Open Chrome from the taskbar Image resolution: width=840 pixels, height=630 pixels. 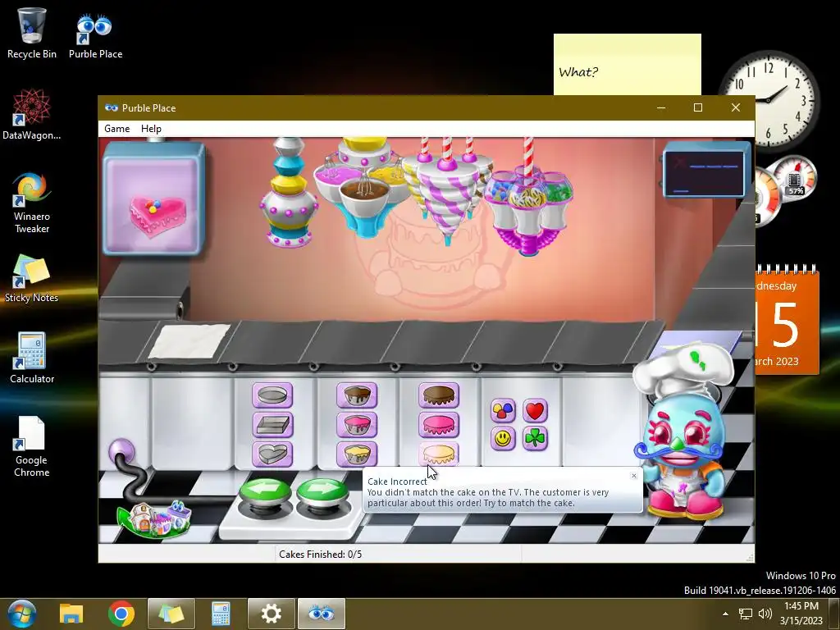click(121, 614)
